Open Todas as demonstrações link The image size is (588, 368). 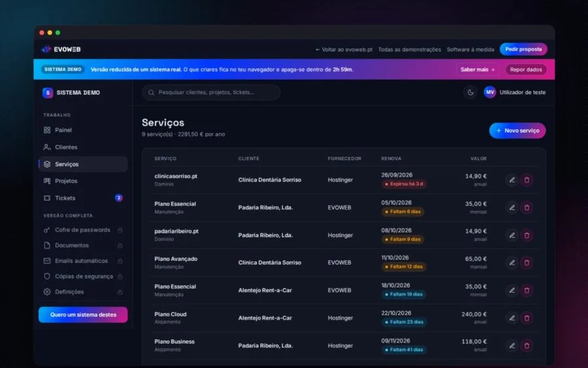[410, 50]
